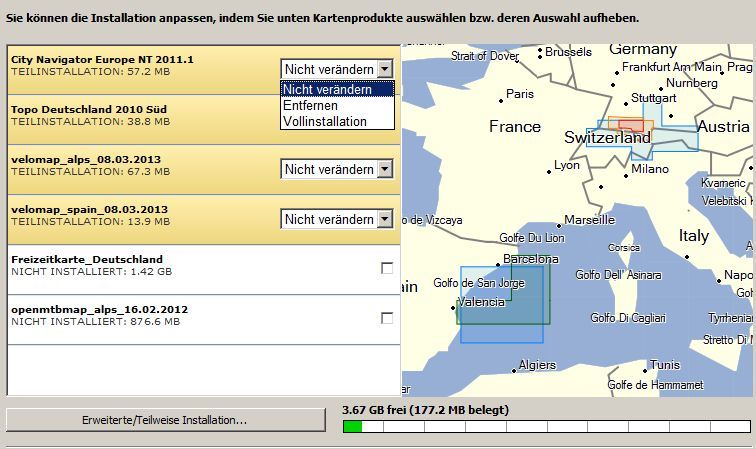Click the Paris label on the map

[520, 94]
